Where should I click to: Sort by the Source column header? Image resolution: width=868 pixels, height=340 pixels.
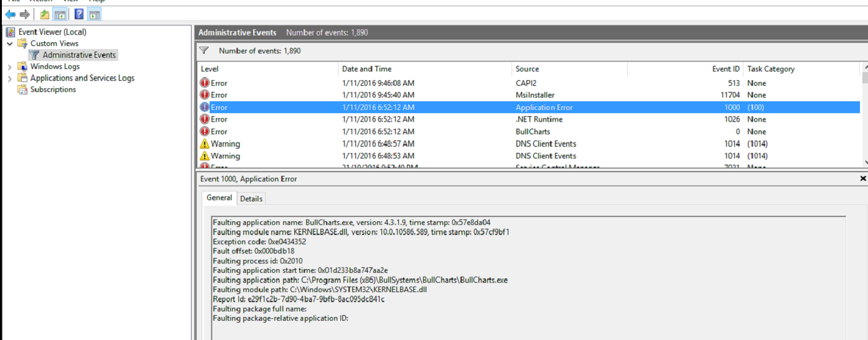(x=569, y=69)
